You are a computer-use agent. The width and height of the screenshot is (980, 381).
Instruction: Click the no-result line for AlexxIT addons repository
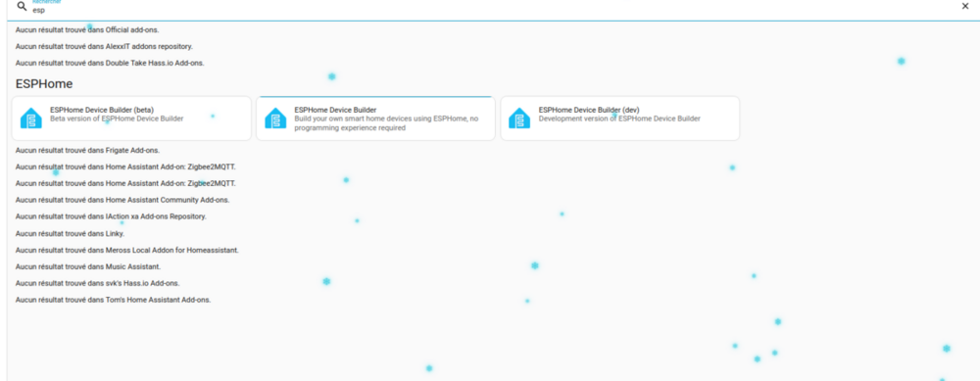[x=105, y=46]
